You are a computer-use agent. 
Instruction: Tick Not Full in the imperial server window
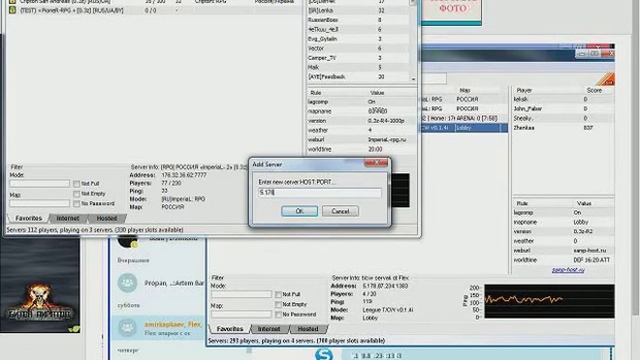pos(76,184)
